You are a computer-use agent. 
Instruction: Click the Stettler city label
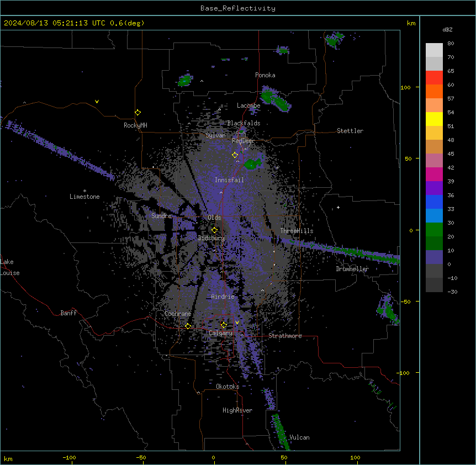pyautogui.click(x=350, y=131)
